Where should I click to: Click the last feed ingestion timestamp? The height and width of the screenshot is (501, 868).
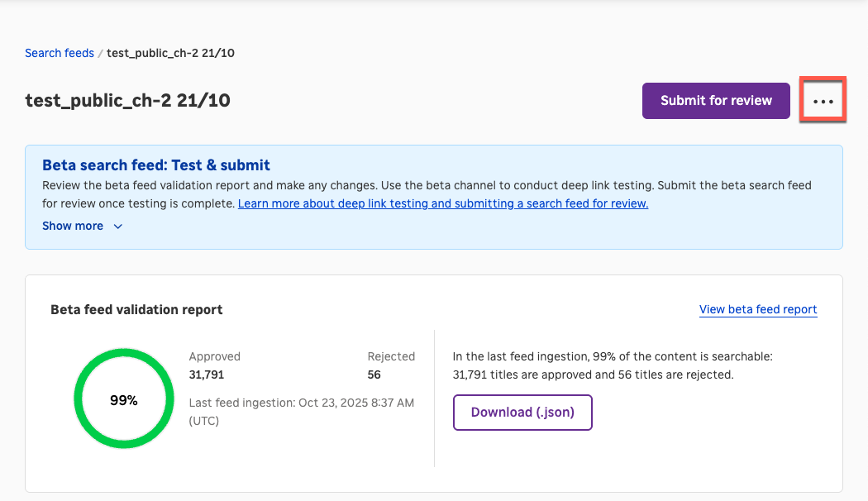pos(300,403)
